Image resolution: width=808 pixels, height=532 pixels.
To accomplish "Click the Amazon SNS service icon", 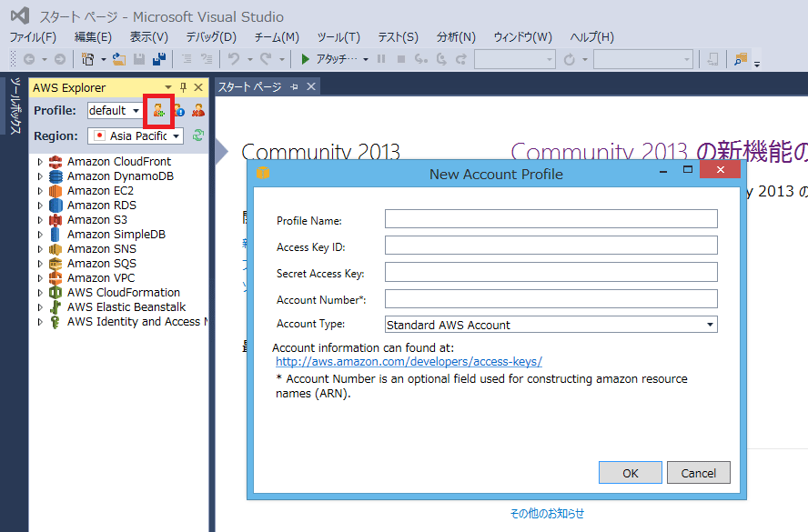I will 56,249.
